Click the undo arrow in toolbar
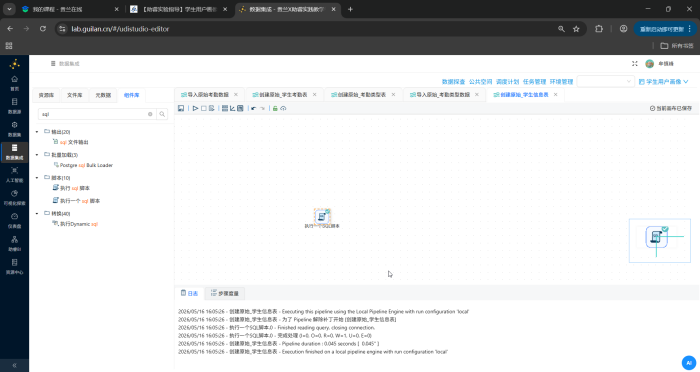 coord(253,108)
